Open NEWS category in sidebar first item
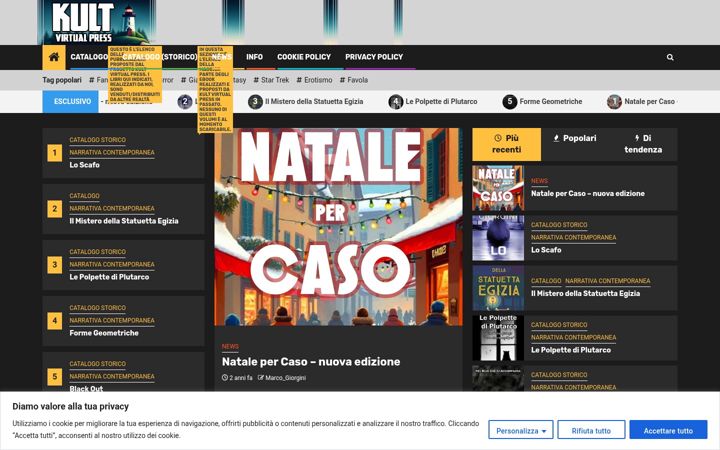720x450 pixels. pyautogui.click(x=540, y=181)
